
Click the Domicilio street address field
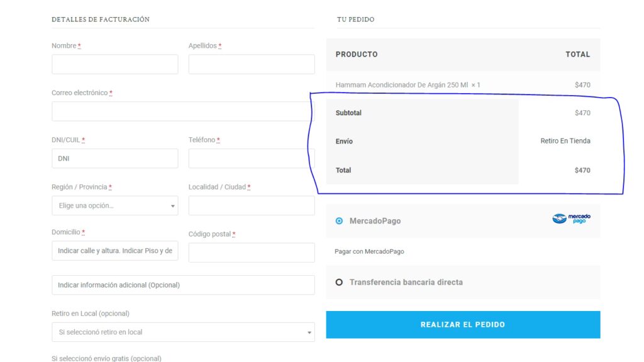tap(114, 251)
